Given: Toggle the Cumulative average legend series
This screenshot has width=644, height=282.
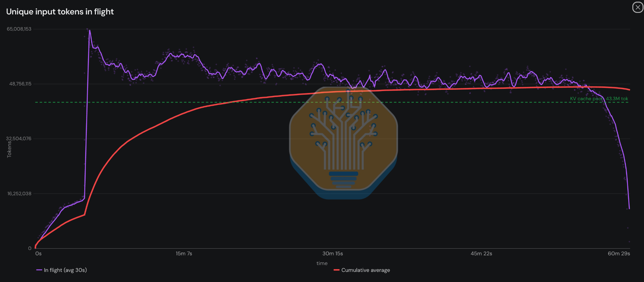Looking at the screenshot, I should 362,270.
